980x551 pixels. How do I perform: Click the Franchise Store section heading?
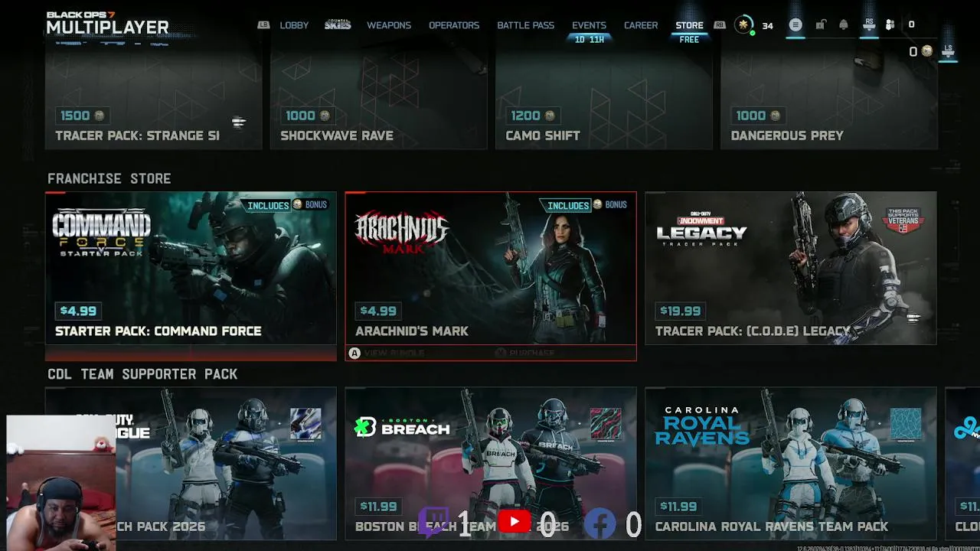tap(109, 178)
